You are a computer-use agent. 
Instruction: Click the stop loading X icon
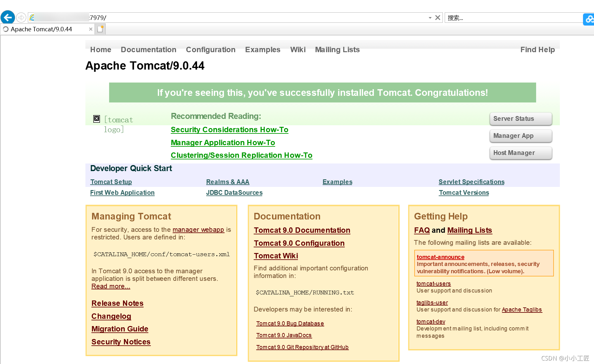coord(438,18)
